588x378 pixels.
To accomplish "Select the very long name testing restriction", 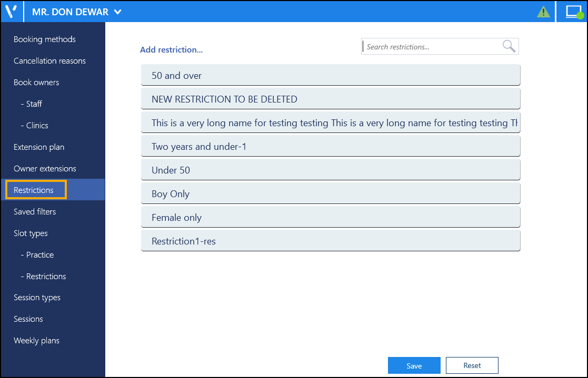I will (x=331, y=122).
